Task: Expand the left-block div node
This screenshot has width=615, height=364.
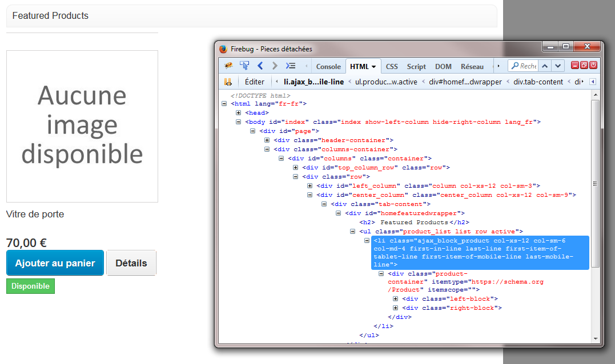Action: (395, 298)
